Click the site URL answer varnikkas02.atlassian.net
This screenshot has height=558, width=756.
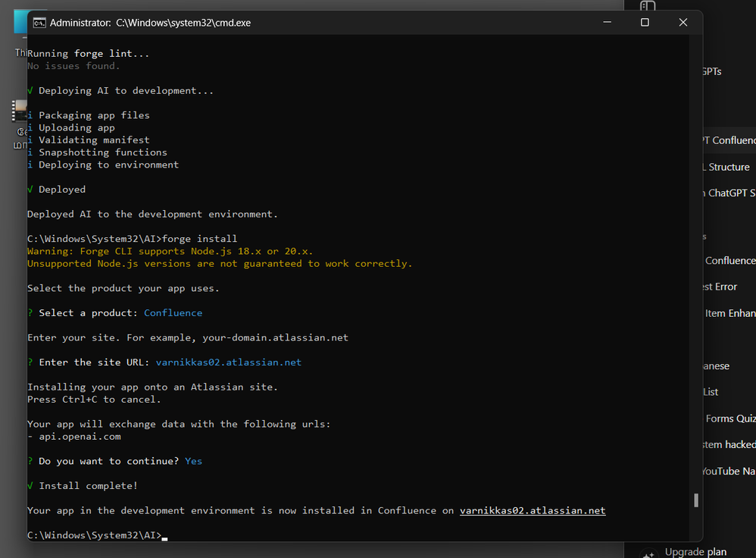[x=229, y=362]
